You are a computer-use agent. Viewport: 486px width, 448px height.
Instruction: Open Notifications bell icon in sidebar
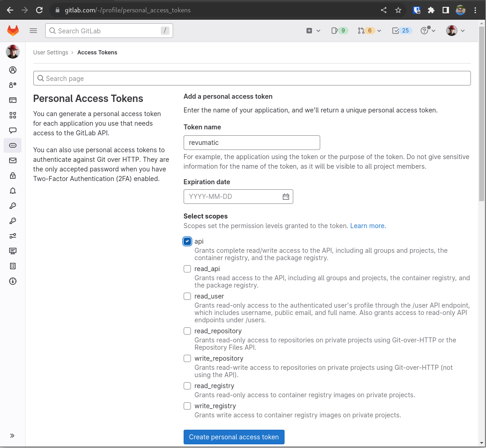[x=13, y=191]
